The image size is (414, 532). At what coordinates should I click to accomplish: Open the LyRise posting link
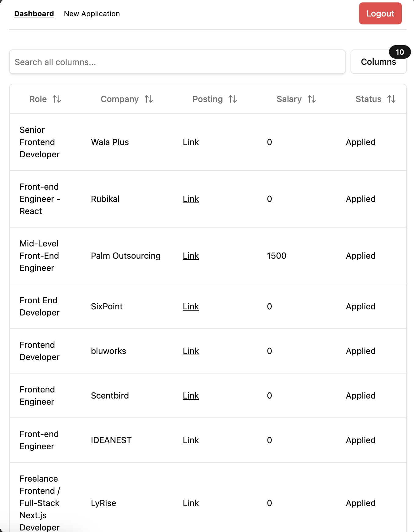pos(191,503)
